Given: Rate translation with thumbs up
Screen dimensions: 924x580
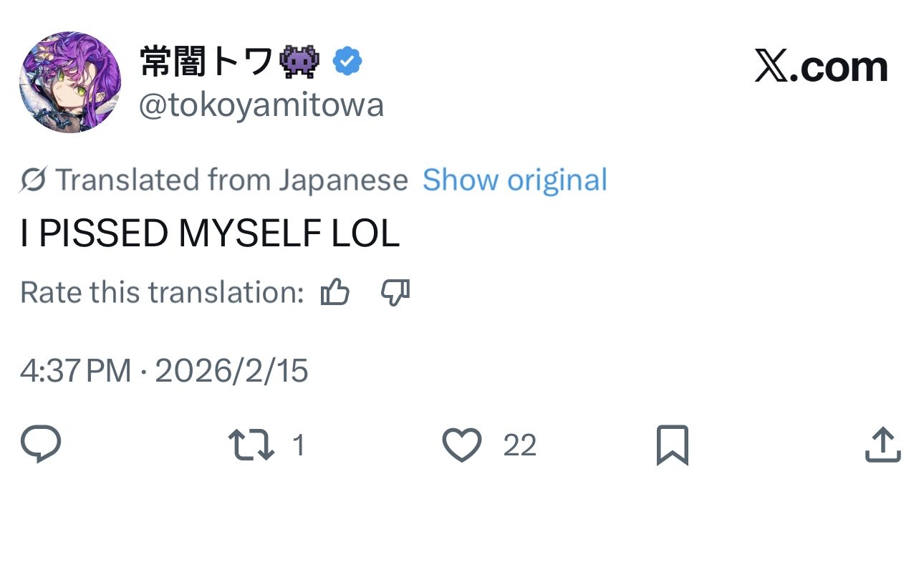Looking at the screenshot, I should 335,293.
